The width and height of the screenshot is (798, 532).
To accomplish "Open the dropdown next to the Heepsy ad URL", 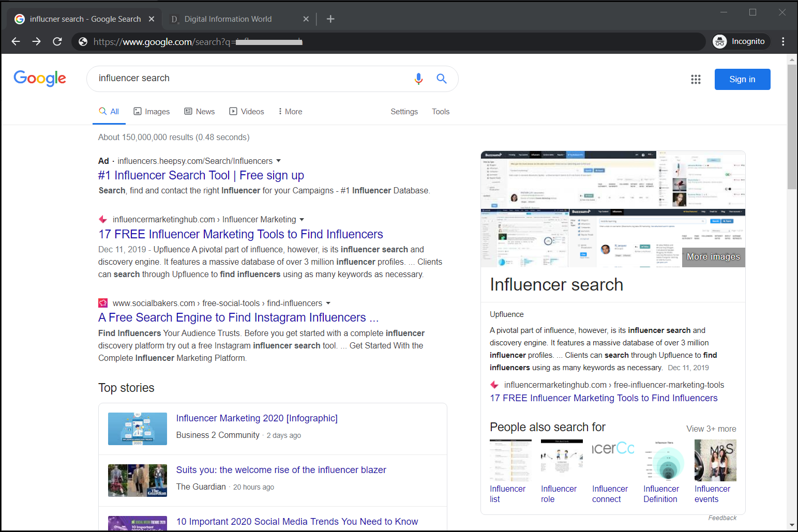I will click(279, 161).
